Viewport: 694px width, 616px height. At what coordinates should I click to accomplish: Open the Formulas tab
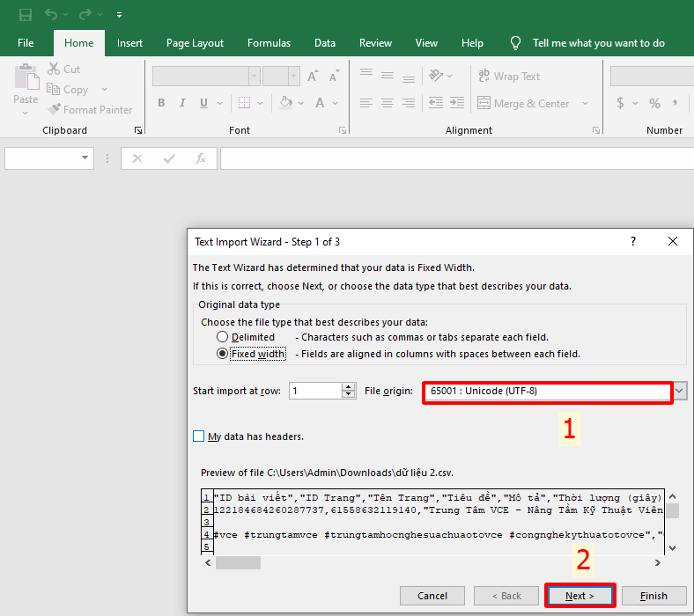click(269, 43)
